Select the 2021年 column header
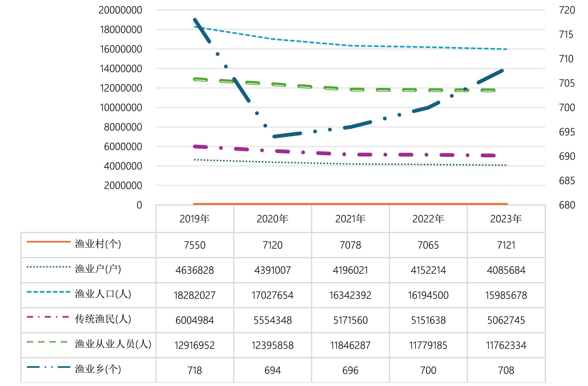 [x=350, y=219]
